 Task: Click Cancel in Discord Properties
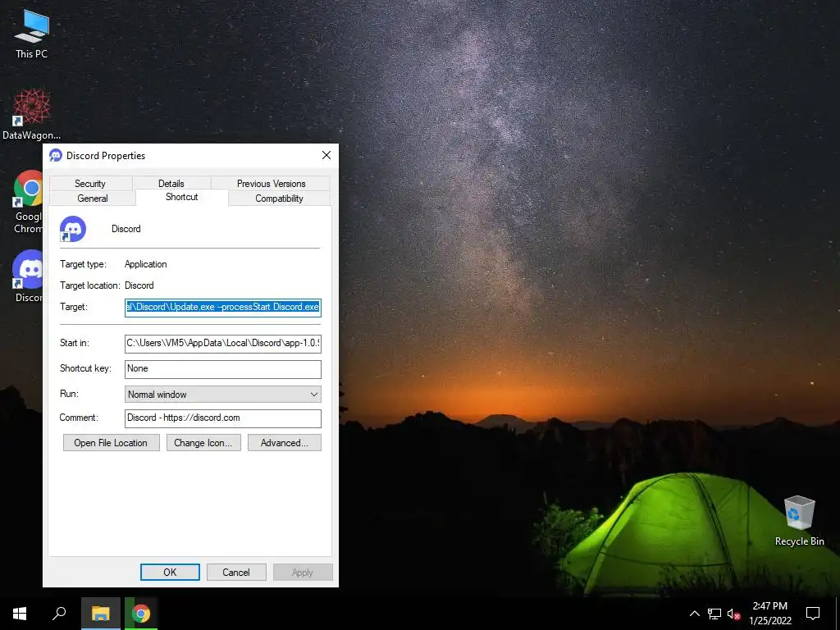click(x=236, y=572)
